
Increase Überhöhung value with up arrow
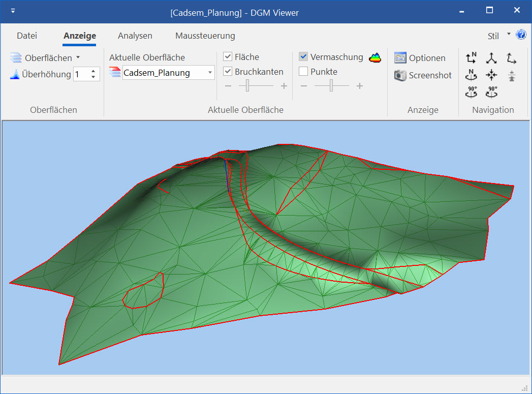(x=93, y=71)
